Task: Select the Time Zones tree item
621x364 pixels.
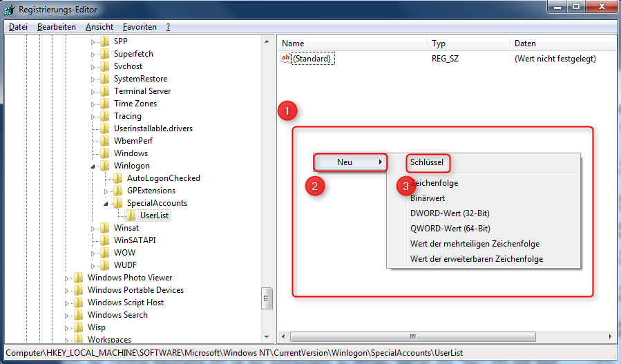Action: (x=135, y=104)
